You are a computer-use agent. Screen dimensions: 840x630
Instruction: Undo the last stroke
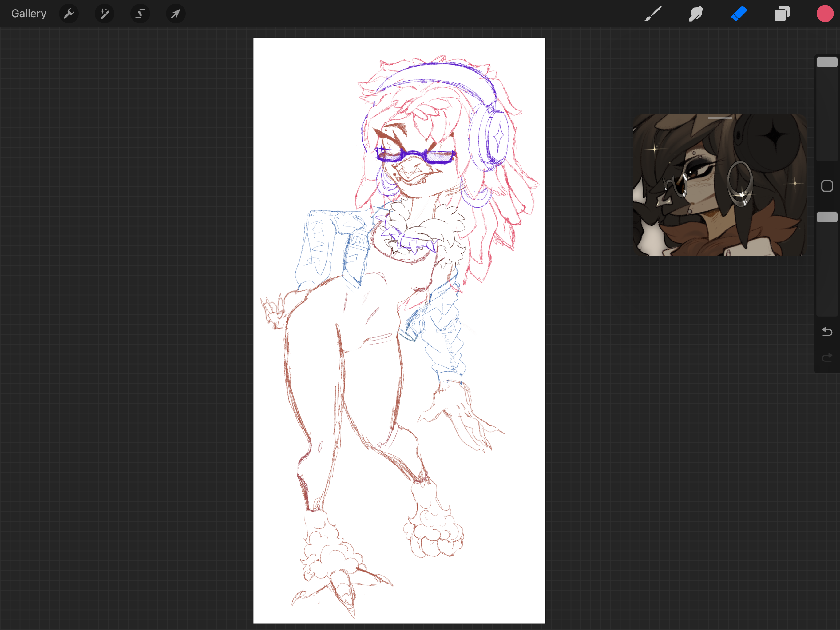[827, 332]
